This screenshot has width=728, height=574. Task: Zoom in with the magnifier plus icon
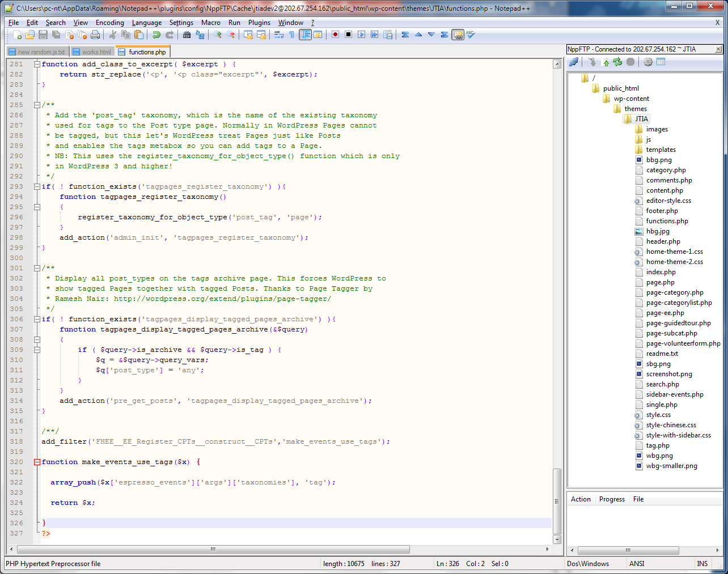coord(218,35)
